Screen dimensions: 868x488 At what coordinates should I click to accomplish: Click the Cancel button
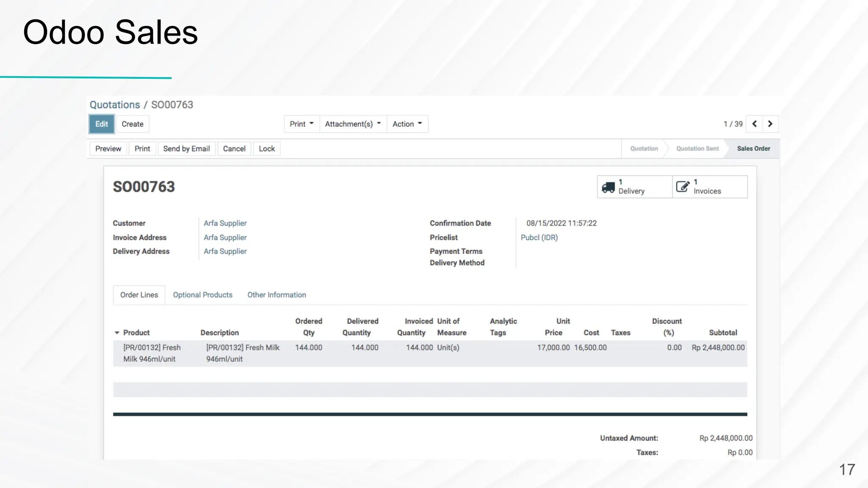click(234, 149)
